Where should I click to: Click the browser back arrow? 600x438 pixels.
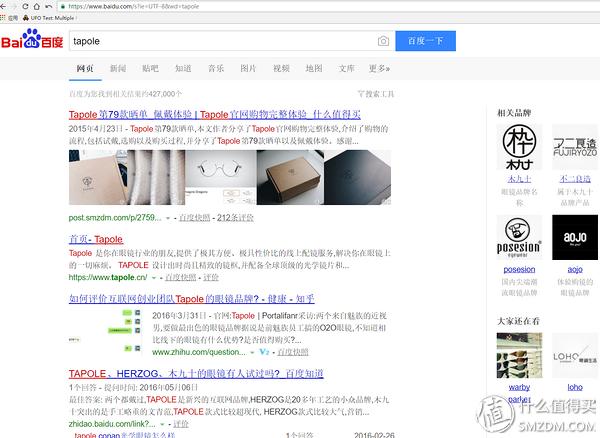pos(3,7)
